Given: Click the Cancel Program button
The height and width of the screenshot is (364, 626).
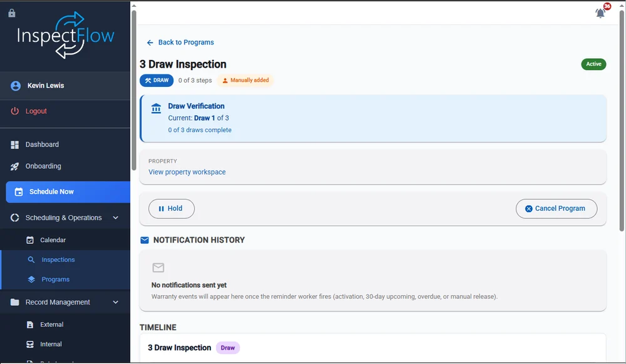Looking at the screenshot, I should tap(556, 209).
